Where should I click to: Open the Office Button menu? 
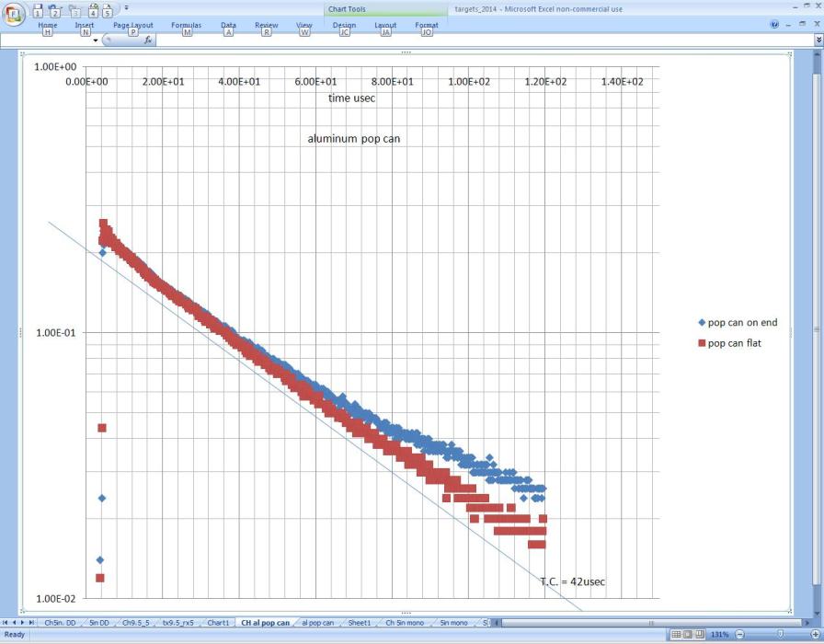pyautogui.click(x=13, y=14)
